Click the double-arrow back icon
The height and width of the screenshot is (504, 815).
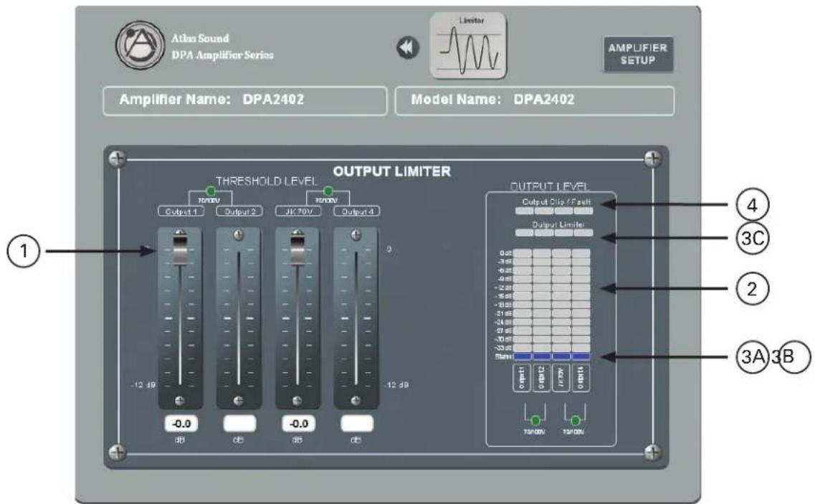pos(408,48)
